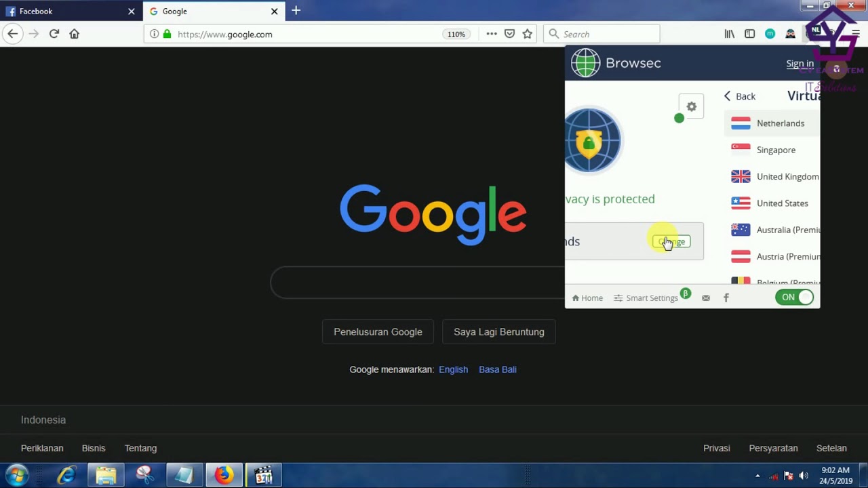This screenshot has height=488, width=868.
Task: Open Browsec settings gear icon
Action: pyautogui.click(x=691, y=106)
